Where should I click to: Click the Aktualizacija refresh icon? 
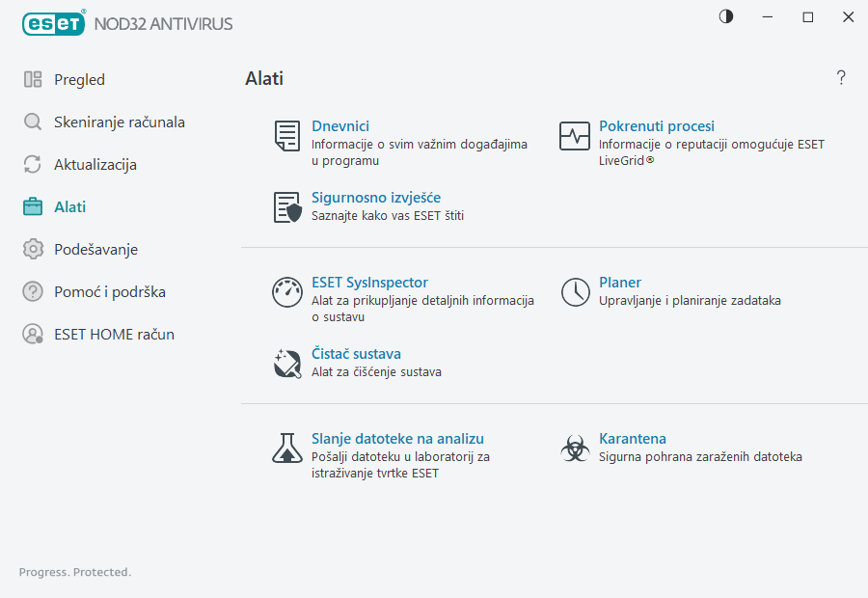click(x=32, y=164)
